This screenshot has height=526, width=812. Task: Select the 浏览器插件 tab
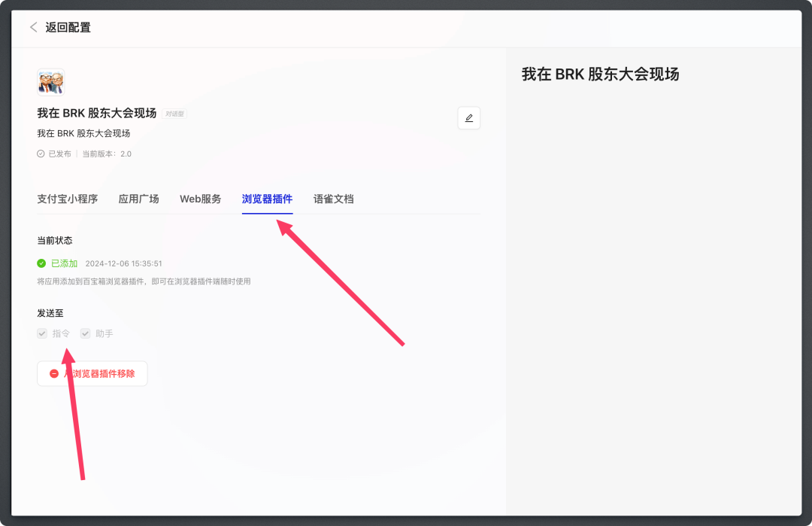[267, 199]
